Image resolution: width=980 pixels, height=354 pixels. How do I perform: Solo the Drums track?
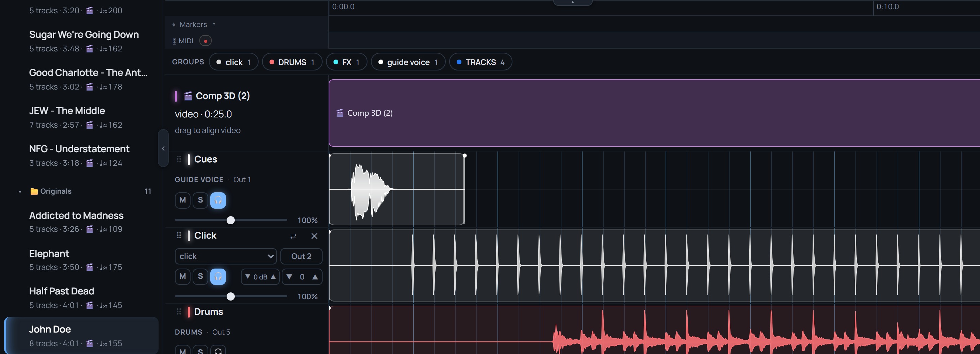(x=200, y=350)
